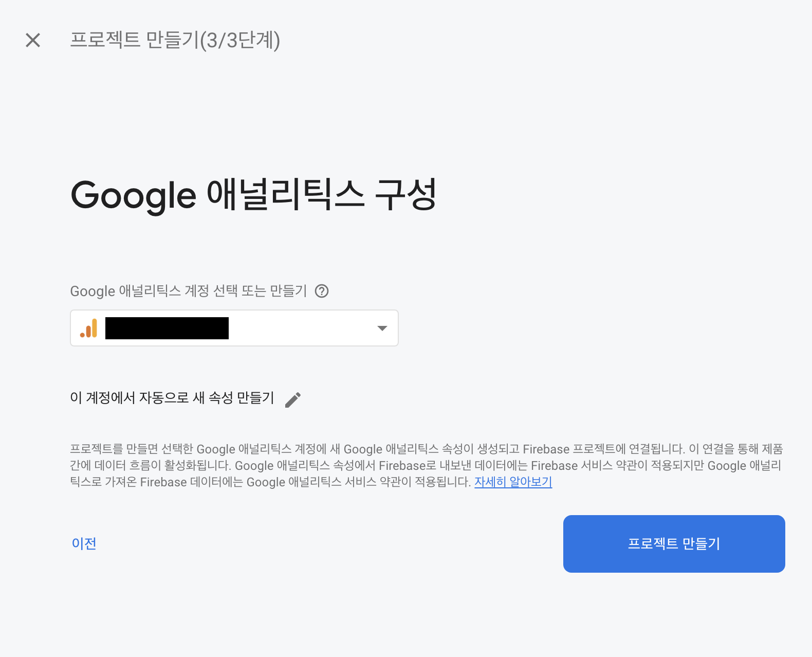Viewport: 812px width, 657px height.
Task: Click the 프로젝트 만들기(3/3단계) title
Action: click(x=175, y=40)
